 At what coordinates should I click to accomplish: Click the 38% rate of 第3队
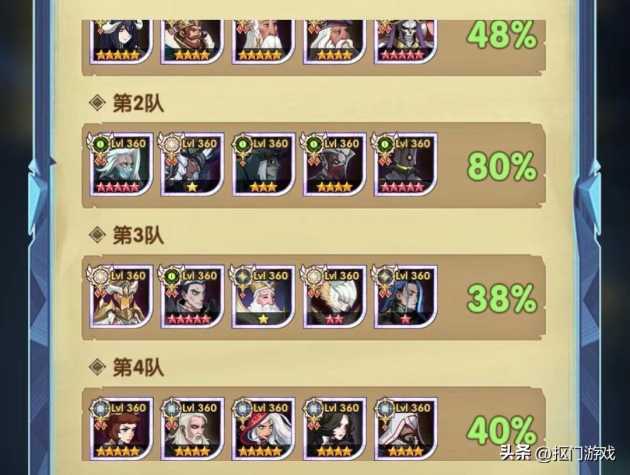tap(502, 298)
